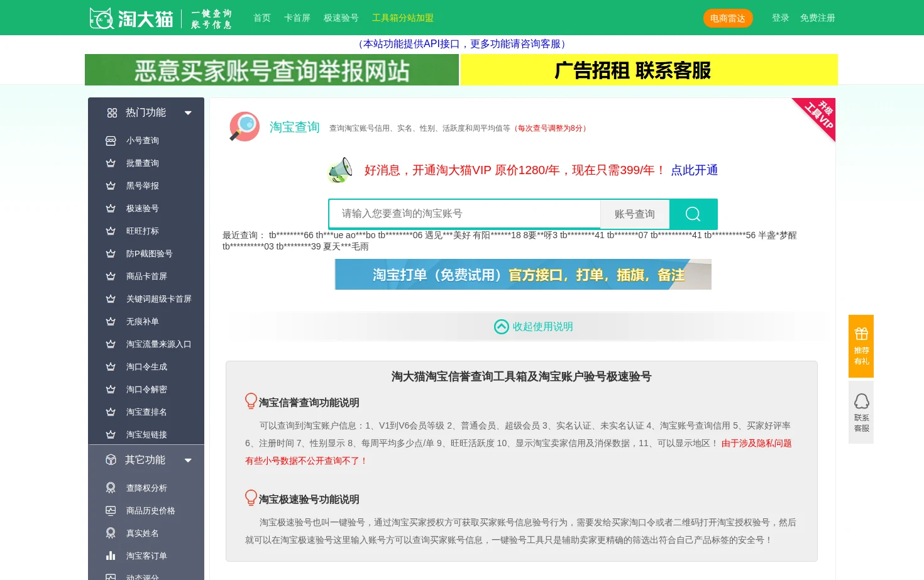Select 商品卡首屏 in the sidebar
924x580 pixels.
[x=146, y=276]
